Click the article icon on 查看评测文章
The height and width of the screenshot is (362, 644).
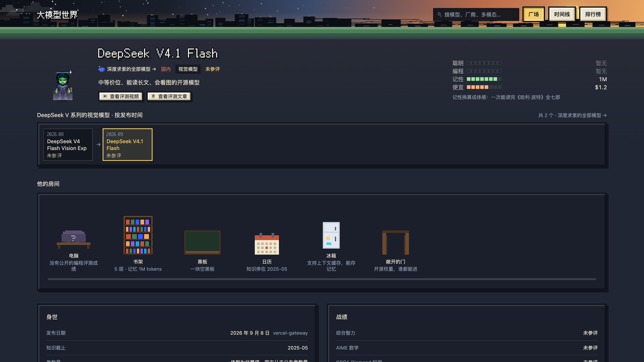click(154, 96)
